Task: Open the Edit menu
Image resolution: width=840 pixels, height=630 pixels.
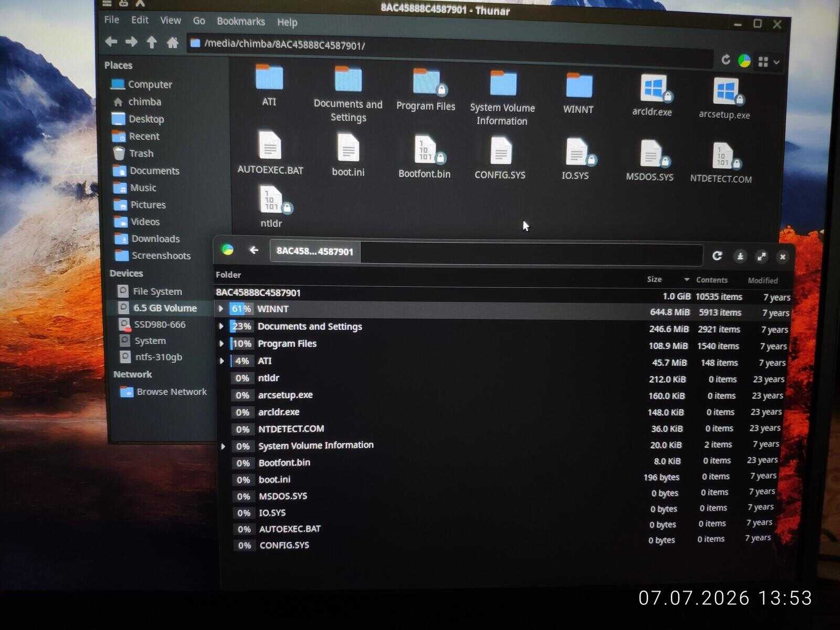Action: coord(140,20)
